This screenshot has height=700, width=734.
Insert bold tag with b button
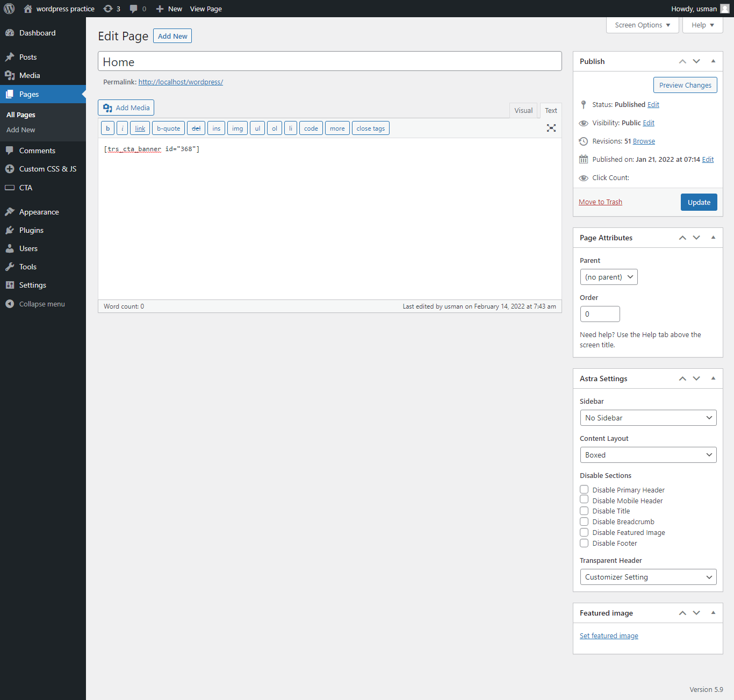(x=107, y=128)
